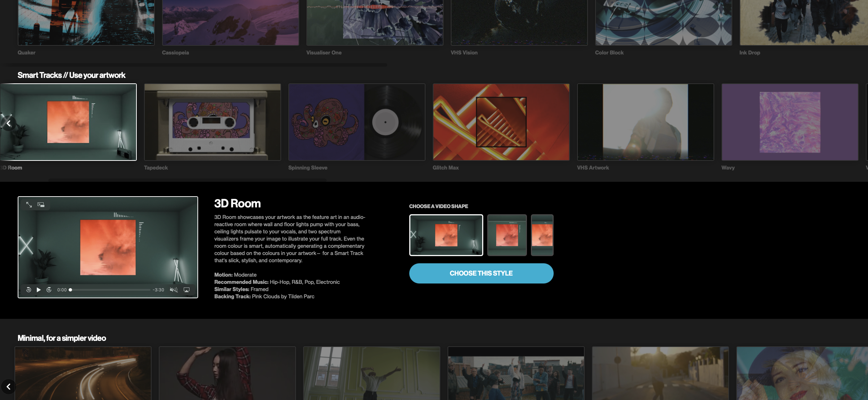Select the Spinning Sleeve style
The image size is (868, 400).
[x=357, y=122]
